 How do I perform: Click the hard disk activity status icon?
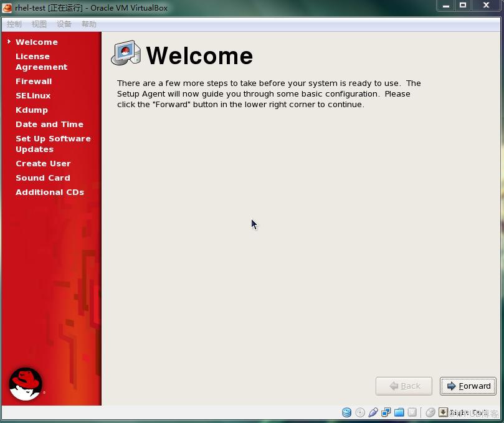(346, 412)
